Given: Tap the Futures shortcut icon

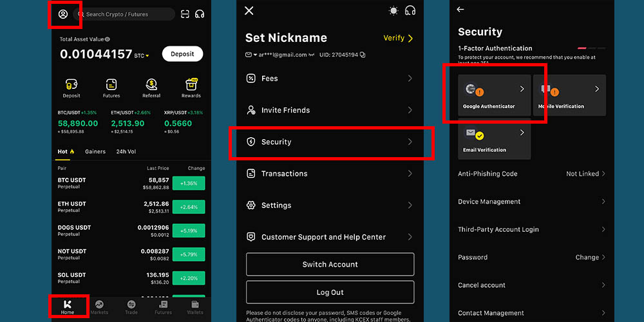Looking at the screenshot, I should point(111,88).
